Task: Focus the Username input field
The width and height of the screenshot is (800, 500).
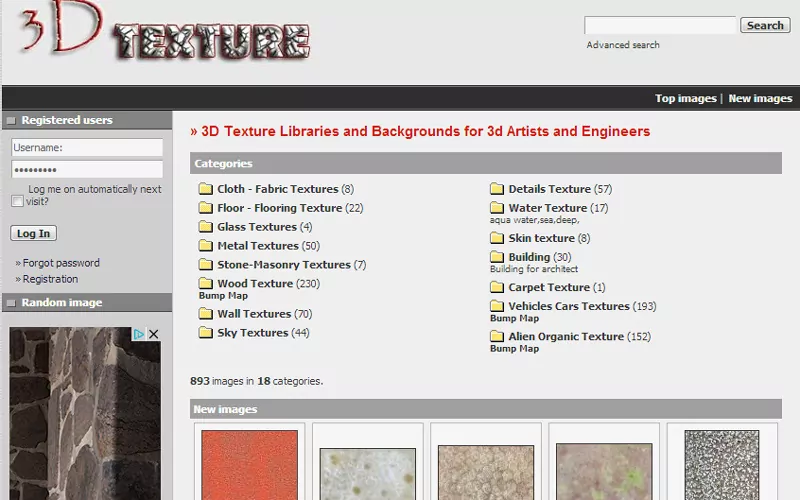Action: click(x=87, y=147)
